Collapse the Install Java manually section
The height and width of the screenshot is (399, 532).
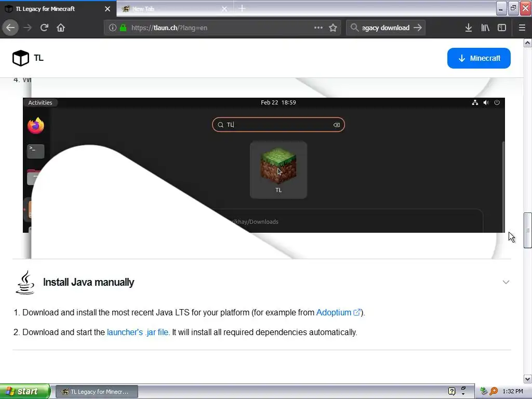coord(506,282)
